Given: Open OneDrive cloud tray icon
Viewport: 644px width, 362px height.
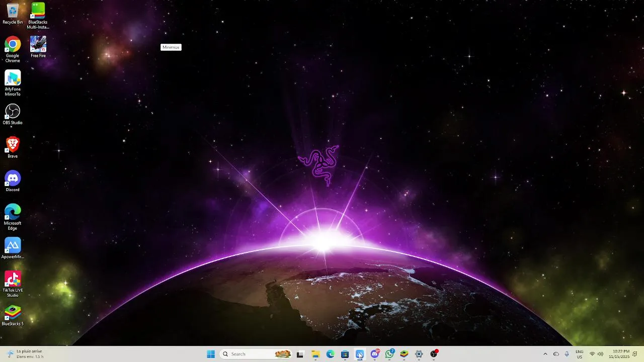Looking at the screenshot, I should (x=556, y=354).
